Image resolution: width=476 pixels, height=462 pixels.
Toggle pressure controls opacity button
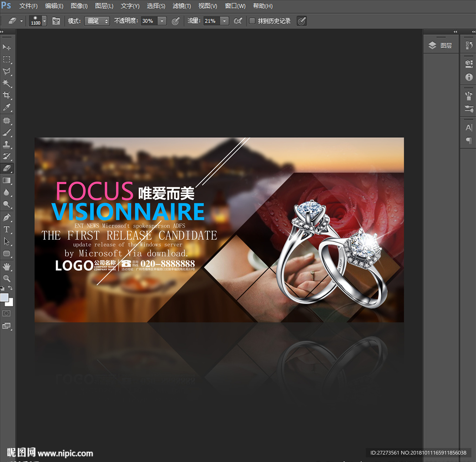tap(175, 21)
